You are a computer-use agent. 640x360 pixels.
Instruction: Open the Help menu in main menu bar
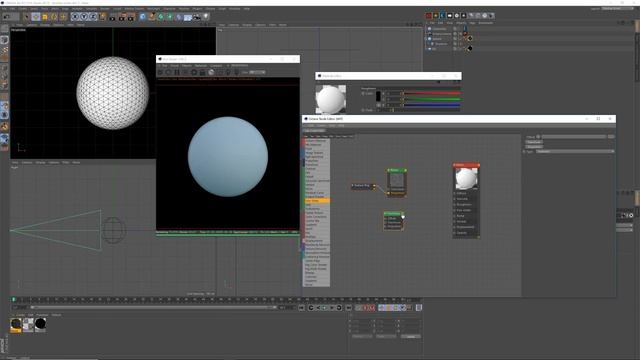(247, 9)
